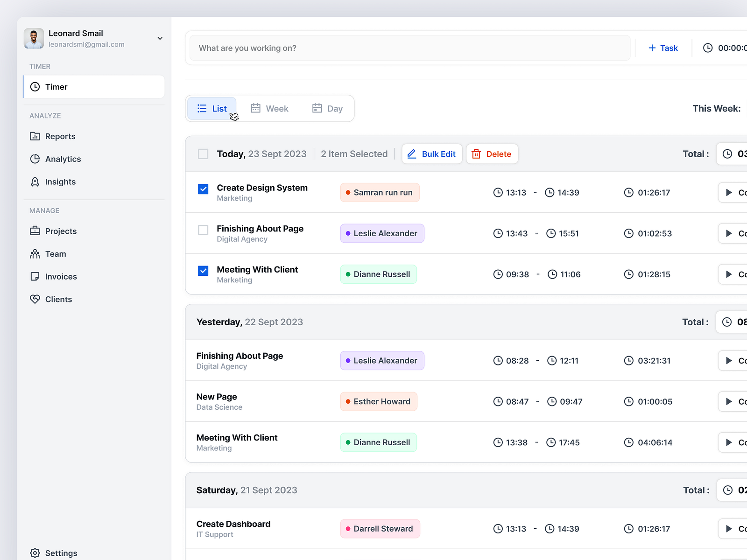Open the Projects section
The width and height of the screenshot is (747, 560).
[35, 231]
